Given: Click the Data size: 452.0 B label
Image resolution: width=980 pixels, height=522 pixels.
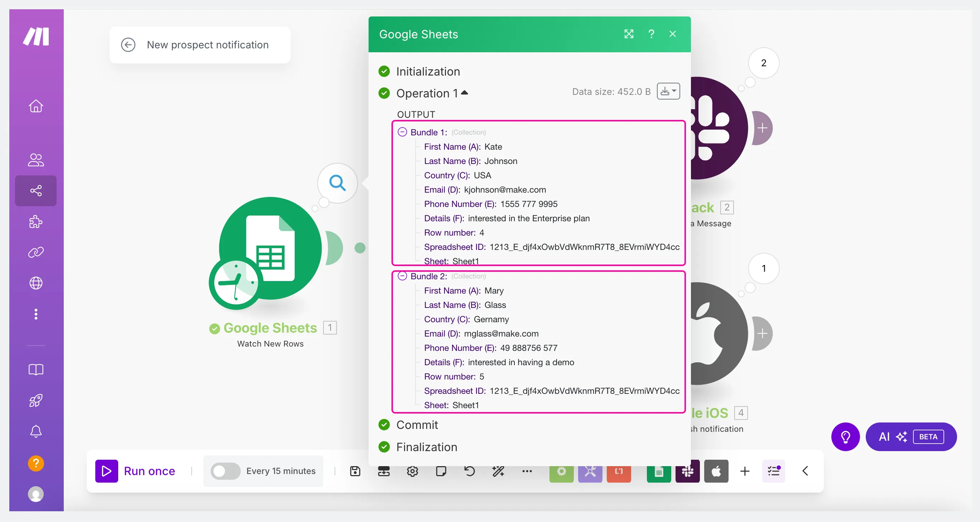Looking at the screenshot, I should [x=611, y=92].
